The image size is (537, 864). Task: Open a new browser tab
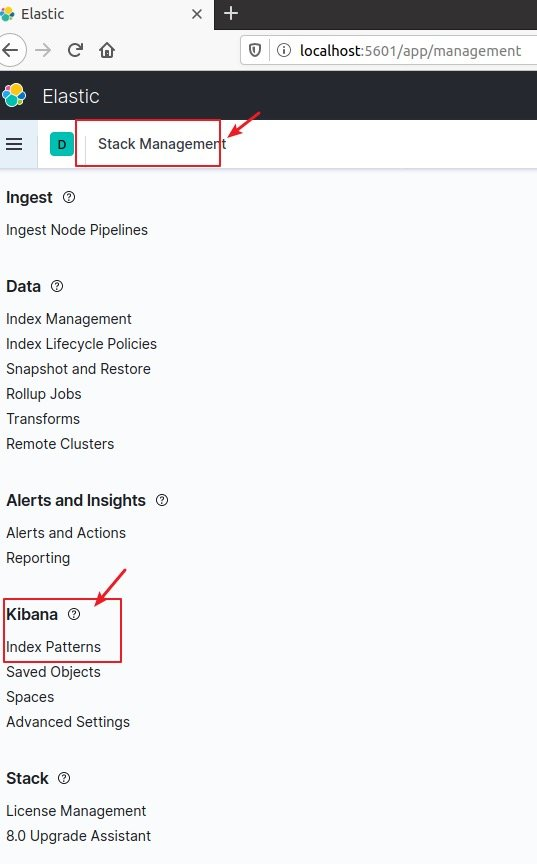click(231, 13)
